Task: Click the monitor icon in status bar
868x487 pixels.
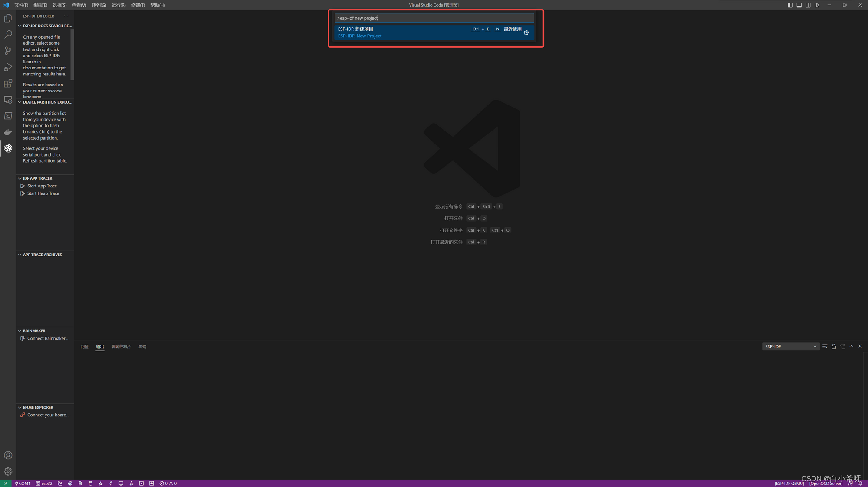Action: (x=121, y=483)
